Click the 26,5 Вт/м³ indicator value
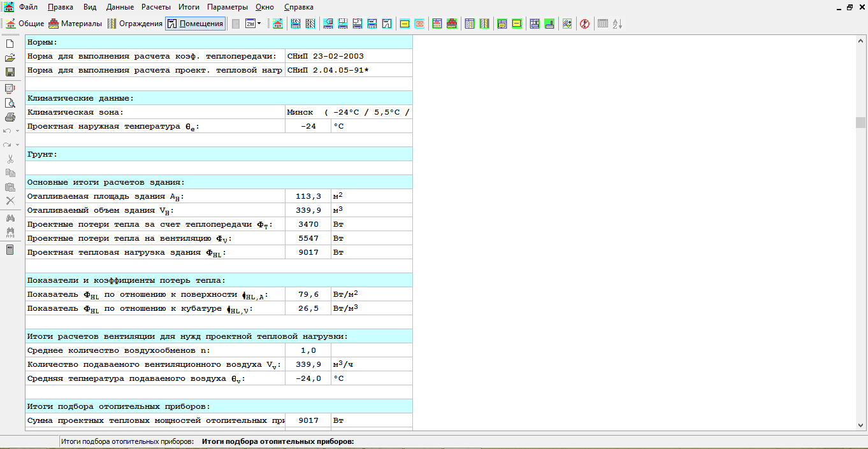 [x=308, y=308]
